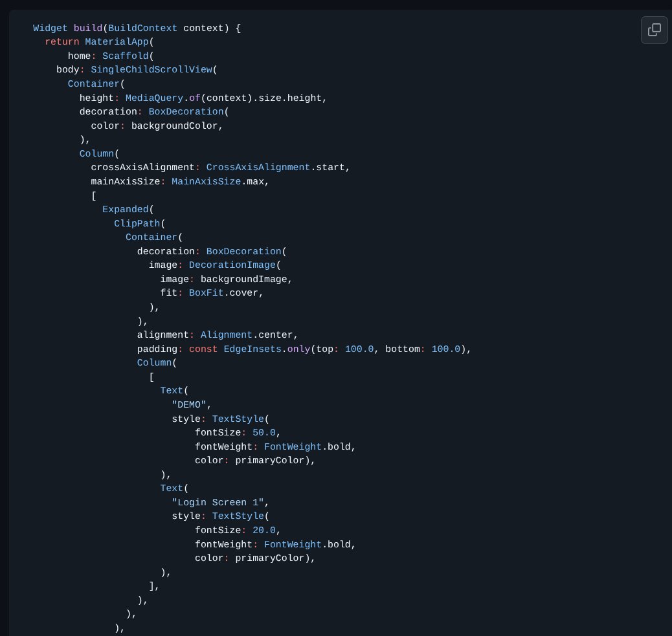Click the backgroundColor variable
672x636 pixels.
point(175,126)
